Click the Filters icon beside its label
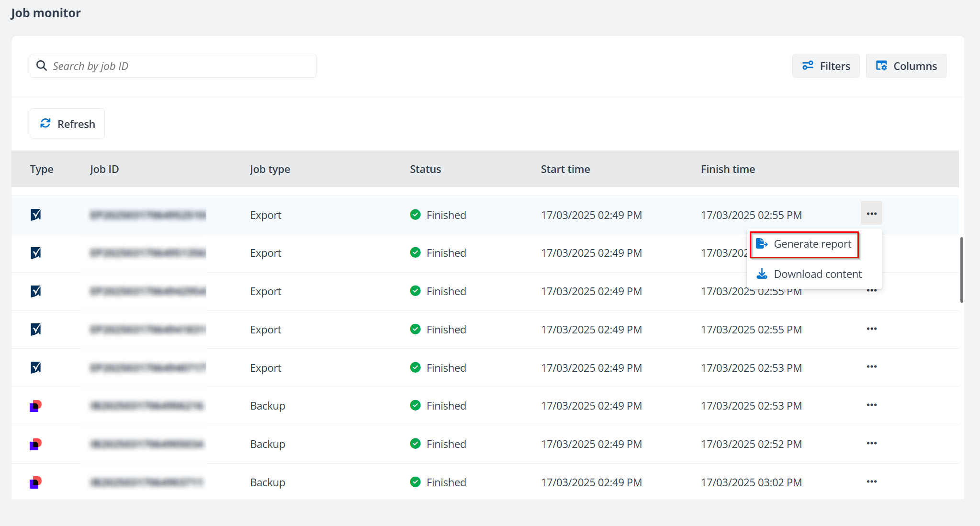 (808, 66)
